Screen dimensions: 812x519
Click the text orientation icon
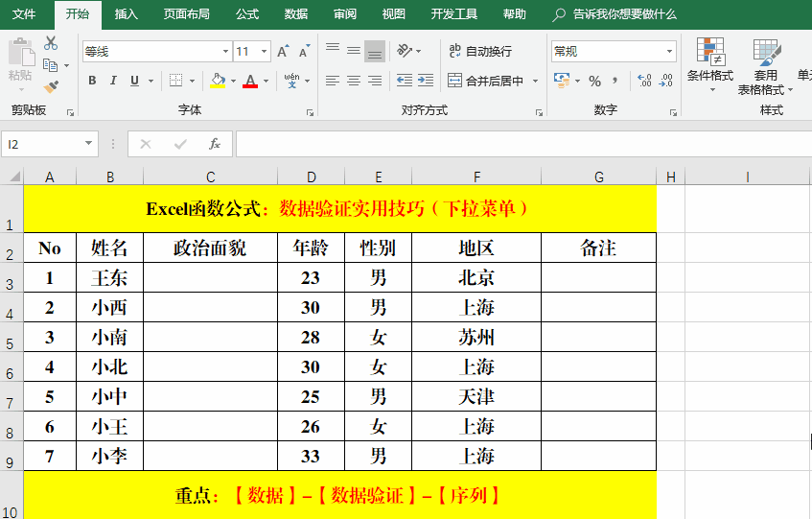pos(405,50)
